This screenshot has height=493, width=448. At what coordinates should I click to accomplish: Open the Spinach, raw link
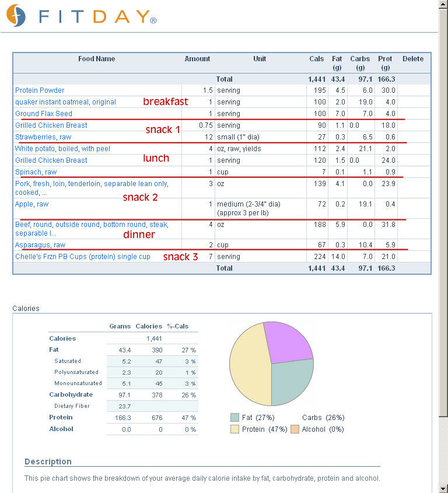pyautogui.click(x=36, y=172)
